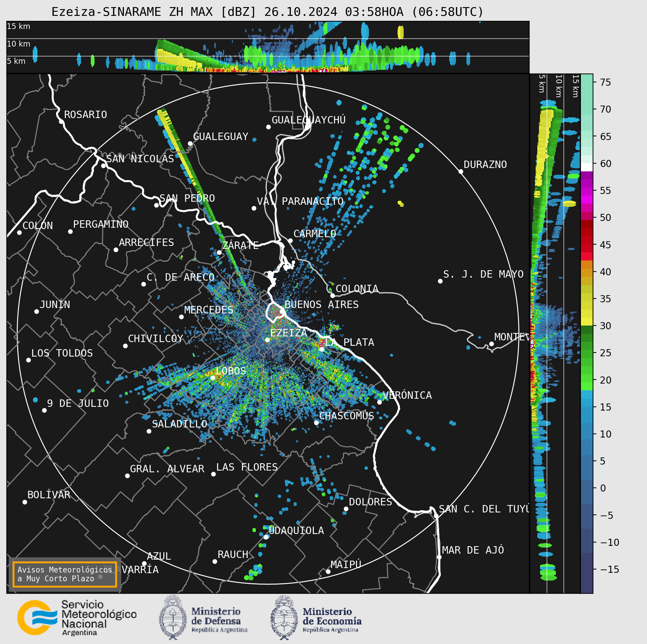Click the Chascomús city marker dot
Viewport: 647px width, 644px height.
(x=316, y=423)
